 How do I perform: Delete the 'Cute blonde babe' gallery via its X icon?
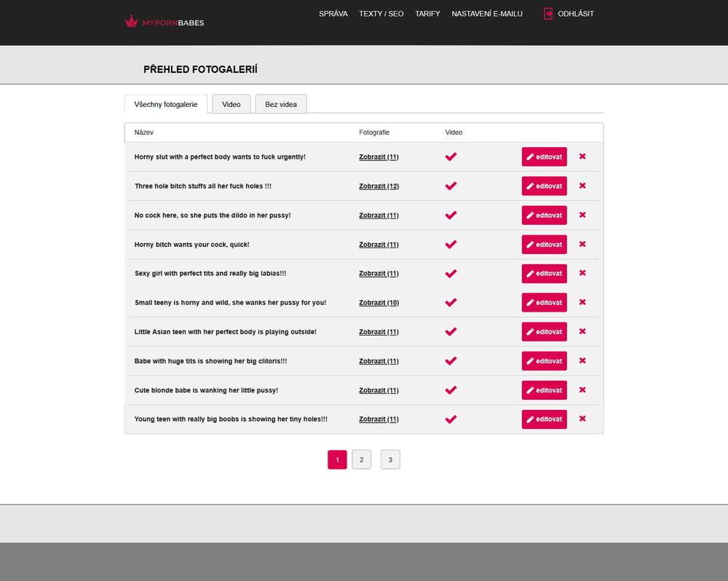pos(582,390)
